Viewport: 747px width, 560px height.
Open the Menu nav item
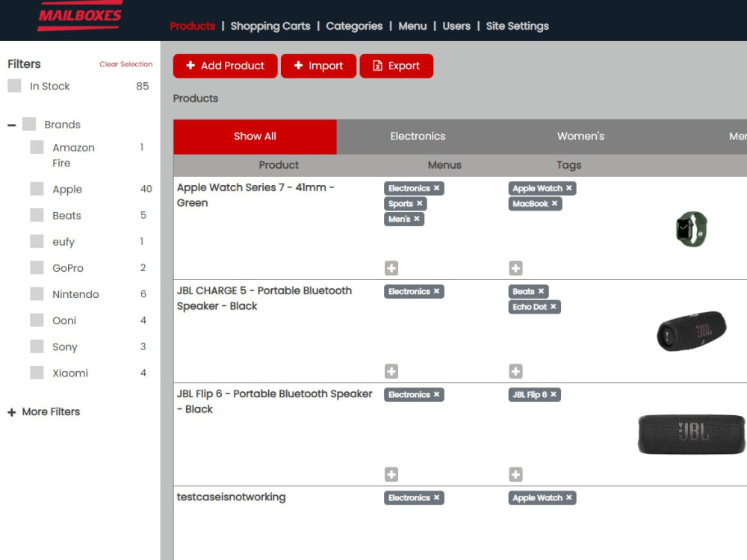pos(412,26)
